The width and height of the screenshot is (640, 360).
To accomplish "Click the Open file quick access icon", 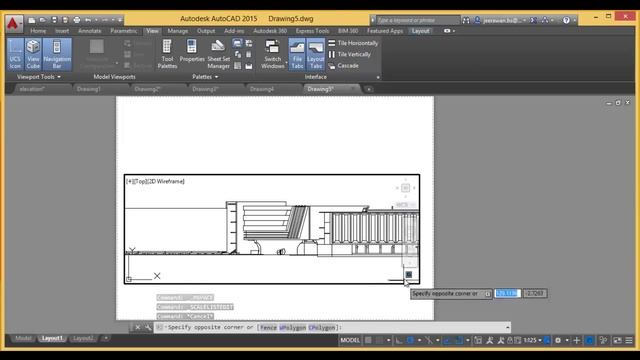I will 42,20.
